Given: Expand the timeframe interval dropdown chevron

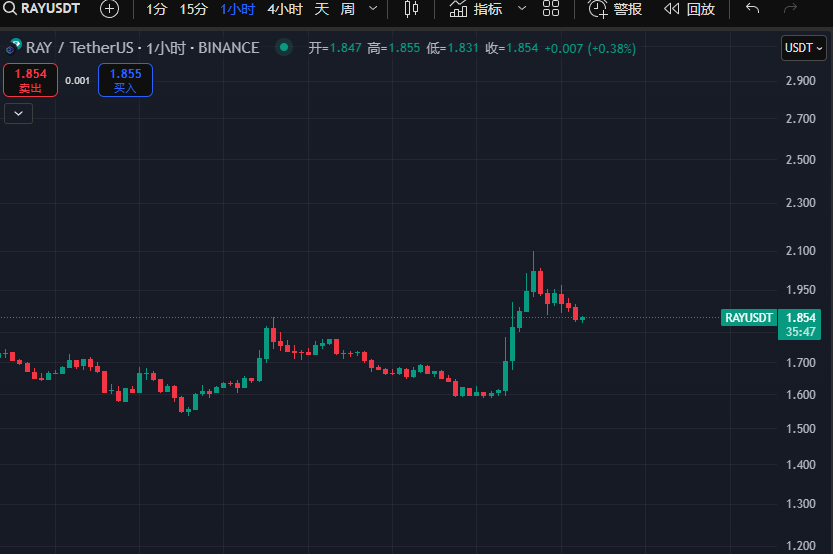Looking at the screenshot, I should pos(374,9).
